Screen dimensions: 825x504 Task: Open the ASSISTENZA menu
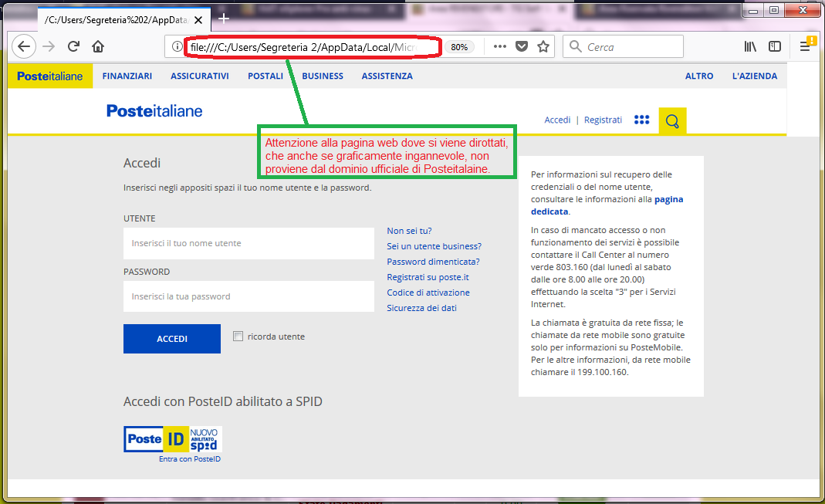pos(387,76)
